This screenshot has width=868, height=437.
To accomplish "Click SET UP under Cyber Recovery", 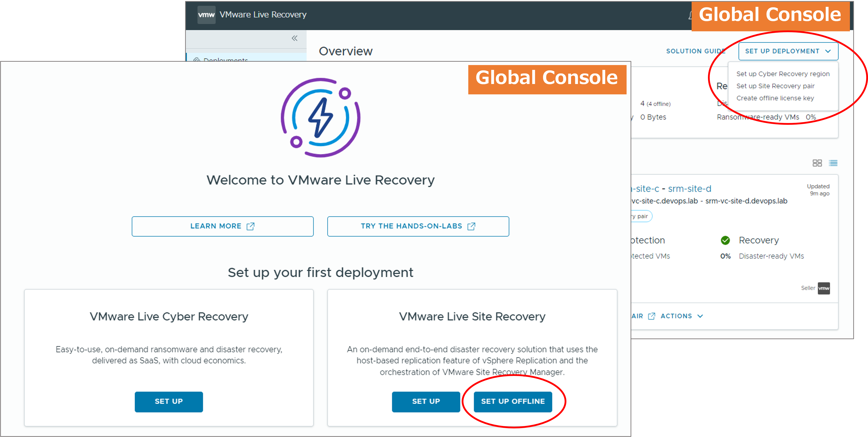I will point(168,401).
